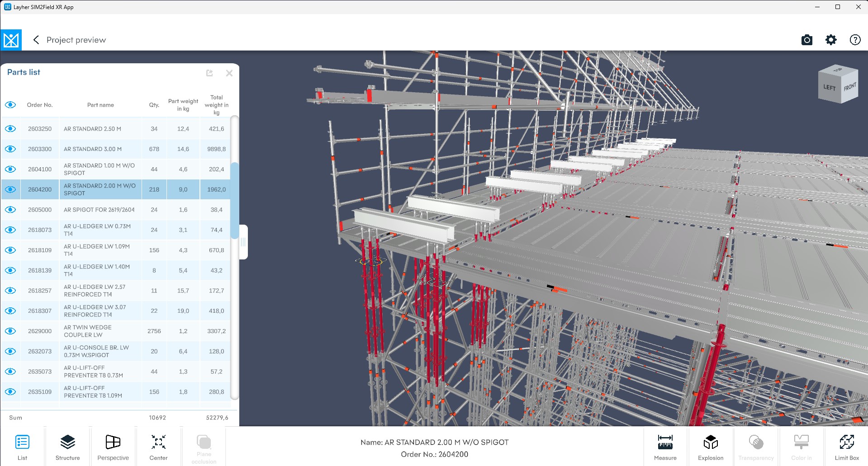Toggle visibility of all parts in header

point(10,105)
